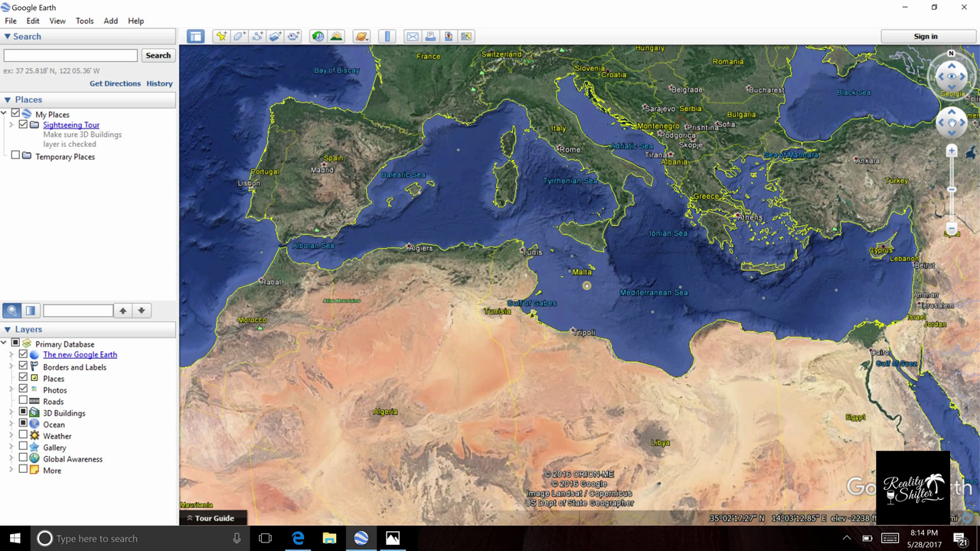This screenshot has height=551, width=980.
Task: Open the View menu
Action: point(57,21)
